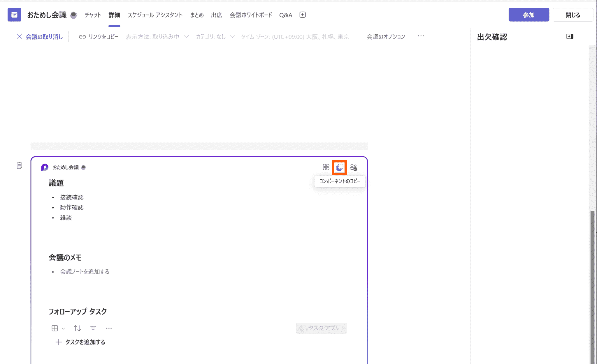597x364 pixels.
Task: Click the filter lines icon in the task toolbar
Action: pyautogui.click(x=93, y=328)
